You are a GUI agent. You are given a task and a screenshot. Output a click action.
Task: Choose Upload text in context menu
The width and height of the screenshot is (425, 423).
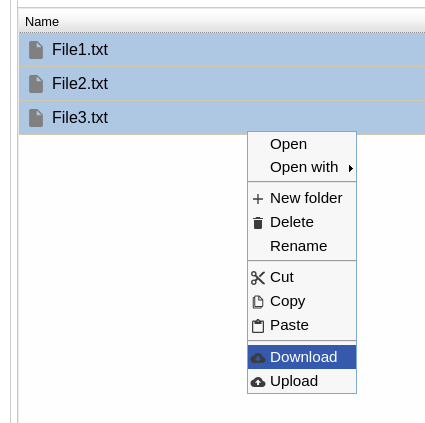[x=294, y=381]
